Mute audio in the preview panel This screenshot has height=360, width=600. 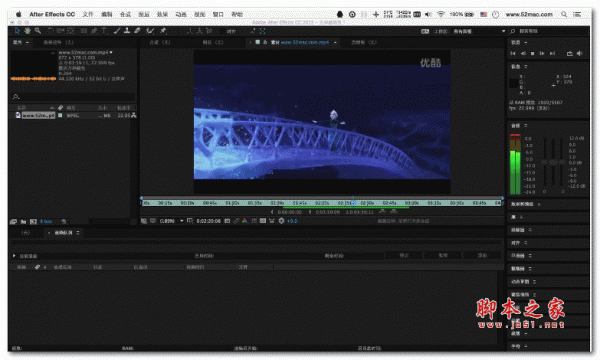click(x=580, y=54)
